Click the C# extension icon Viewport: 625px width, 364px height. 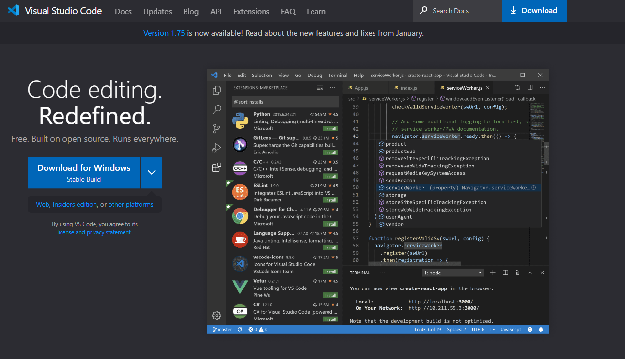click(x=240, y=311)
